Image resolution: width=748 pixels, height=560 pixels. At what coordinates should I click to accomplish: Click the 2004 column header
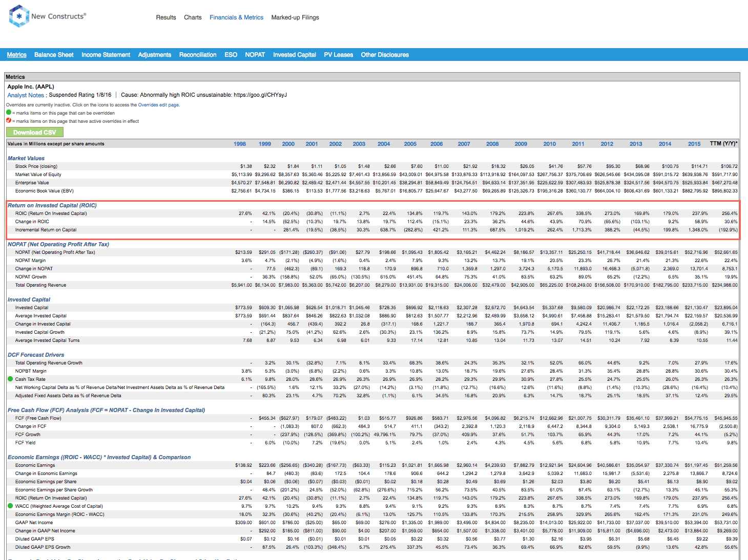tap(384, 144)
